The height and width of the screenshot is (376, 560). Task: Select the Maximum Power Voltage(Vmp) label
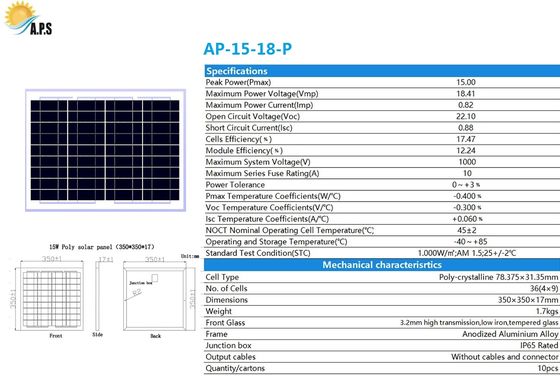point(262,94)
